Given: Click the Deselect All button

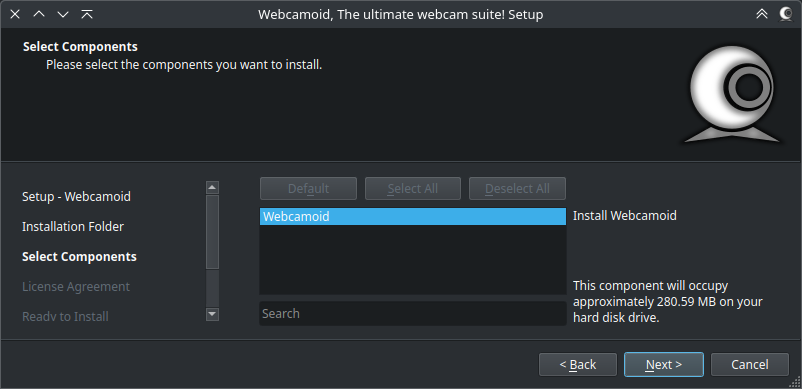Looking at the screenshot, I should point(517,189).
